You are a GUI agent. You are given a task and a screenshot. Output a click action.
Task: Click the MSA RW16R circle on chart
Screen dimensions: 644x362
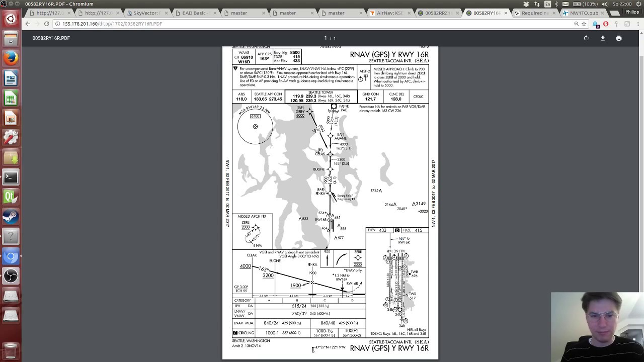[255, 126]
